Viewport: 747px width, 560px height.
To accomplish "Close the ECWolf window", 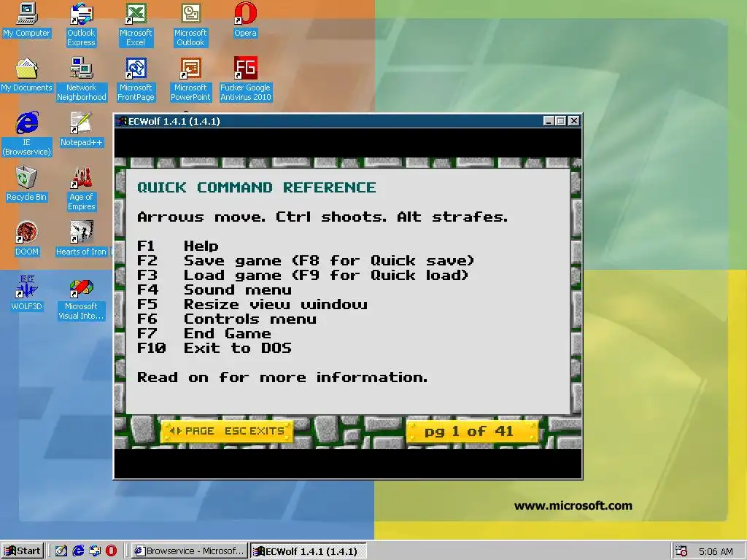I will (x=574, y=121).
